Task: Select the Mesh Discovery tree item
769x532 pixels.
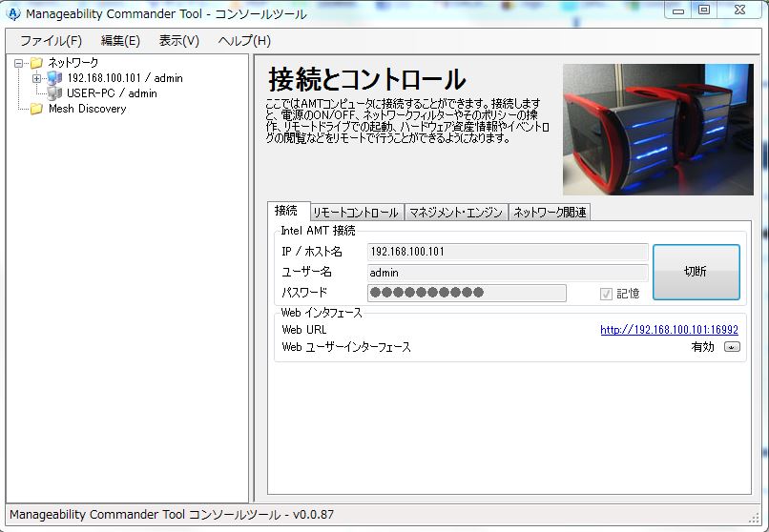Action: (x=87, y=109)
